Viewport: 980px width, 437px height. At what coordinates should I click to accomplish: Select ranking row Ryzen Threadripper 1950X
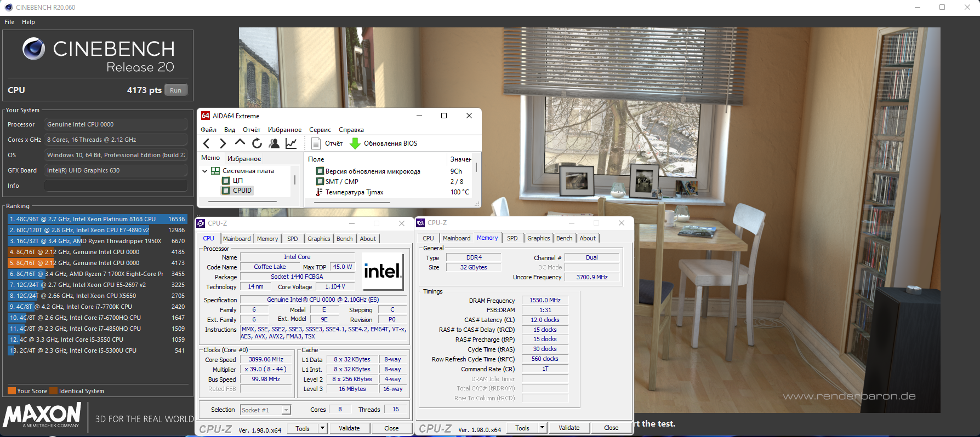(97, 241)
